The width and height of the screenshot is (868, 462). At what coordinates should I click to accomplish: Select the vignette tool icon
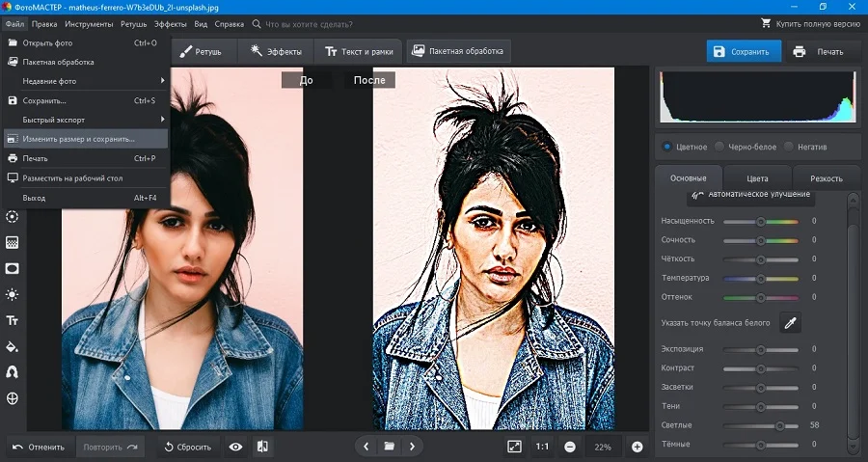pos(13,268)
